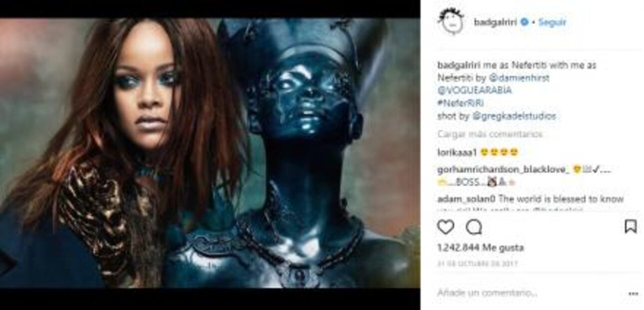644x310 pixels.
Task: Follow account via Seguir link
Action: [552, 22]
